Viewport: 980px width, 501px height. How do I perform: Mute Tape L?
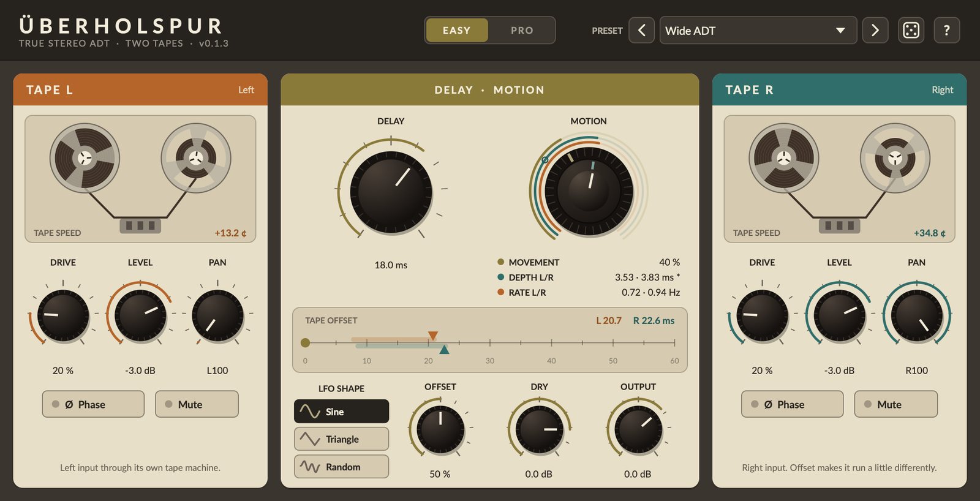coord(197,404)
